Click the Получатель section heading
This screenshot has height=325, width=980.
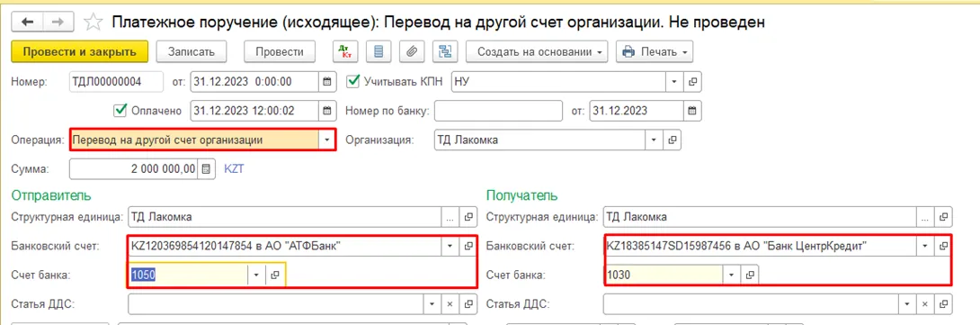point(521,196)
